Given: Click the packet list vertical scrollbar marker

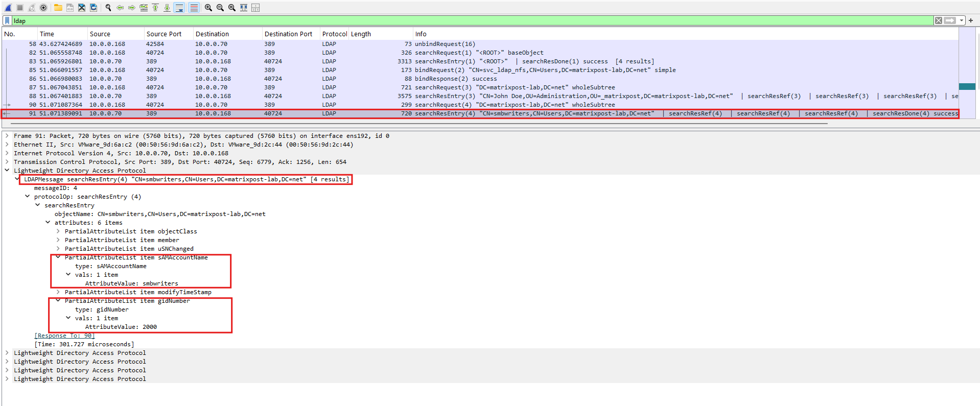Looking at the screenshot, I should coord(967,87).
